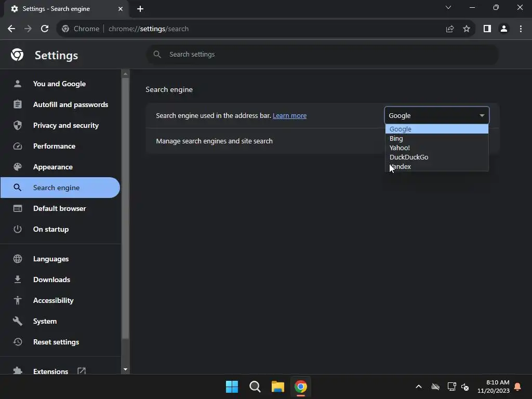The height and width of the screenshot is (399, 532).
Task: Focus the Search settings field
Action: point(322,54)
